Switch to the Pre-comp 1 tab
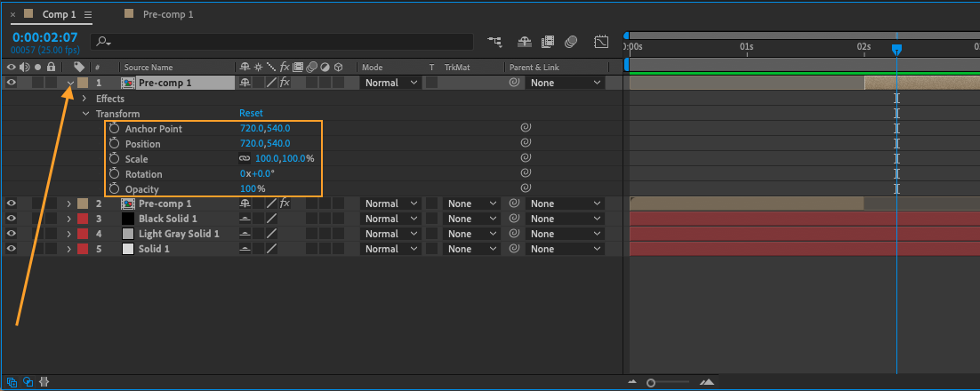This screenshot has width=980, height=391. pyautogui.click(x=166, y=14)
